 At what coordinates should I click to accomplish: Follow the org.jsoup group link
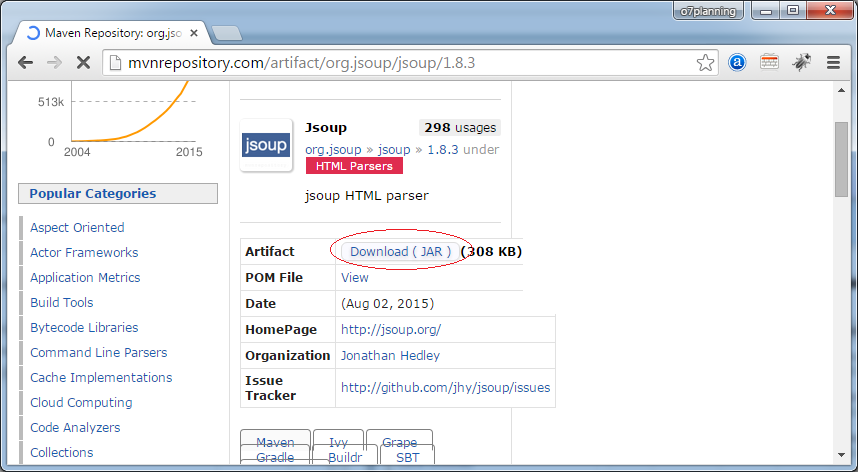point(333,149)
